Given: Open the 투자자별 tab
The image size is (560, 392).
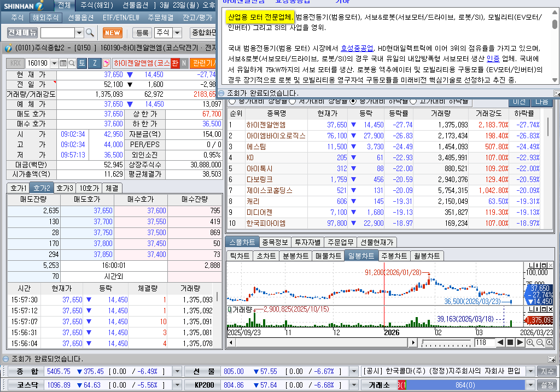Looking at the screenshot, I should click(308, 242).
